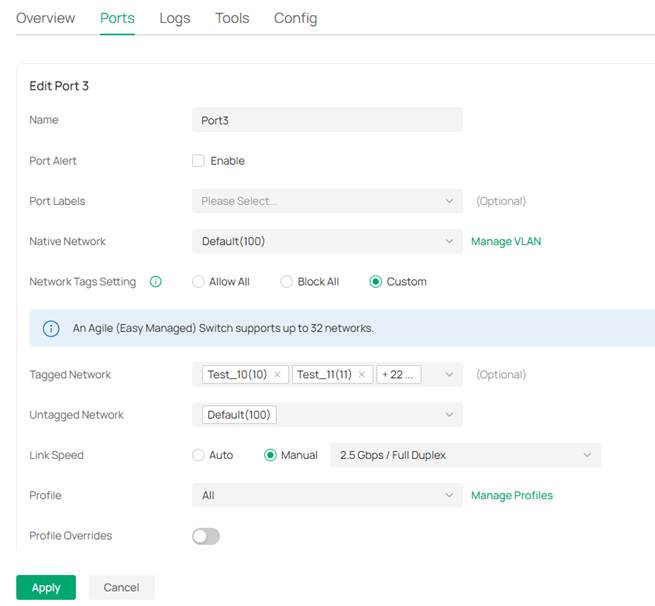Click the Cancel button

pyautogui.click(x=121, y=587)
